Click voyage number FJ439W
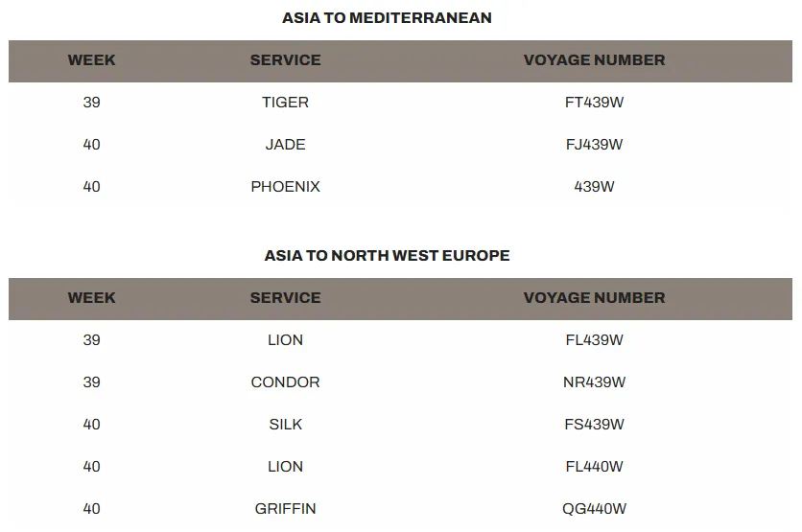This screenshot has width=802, height=532. (x=595, y=145)
